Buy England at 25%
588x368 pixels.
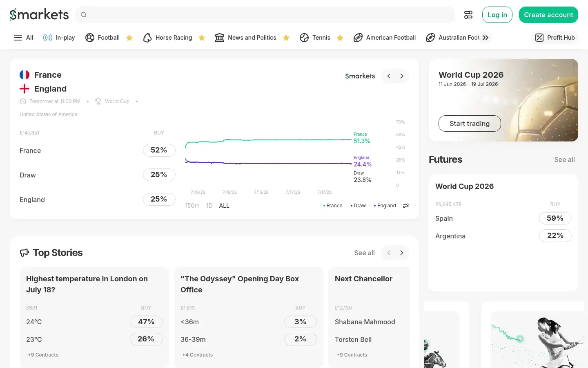click(159, 199)
